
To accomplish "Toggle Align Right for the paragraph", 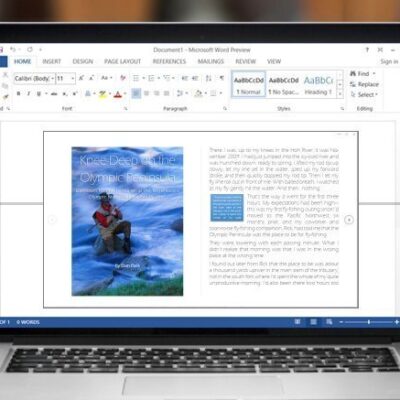I will (156, 93).
